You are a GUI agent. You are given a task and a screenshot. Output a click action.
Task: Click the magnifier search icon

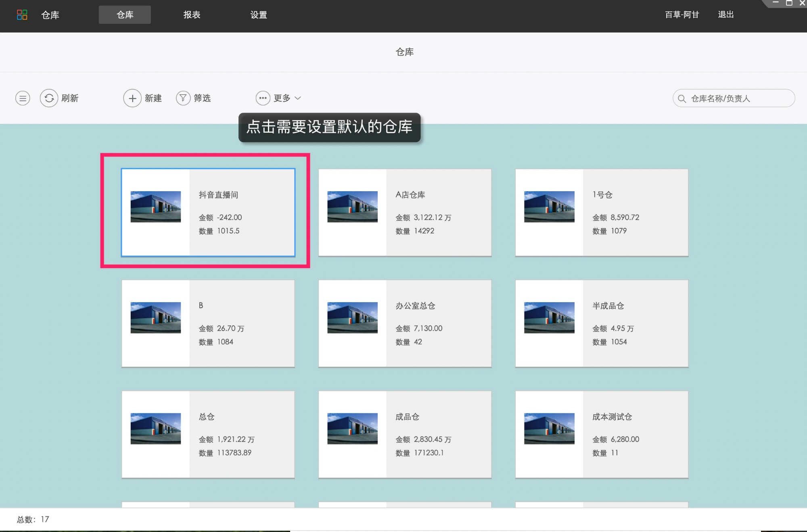coord(682,98)
